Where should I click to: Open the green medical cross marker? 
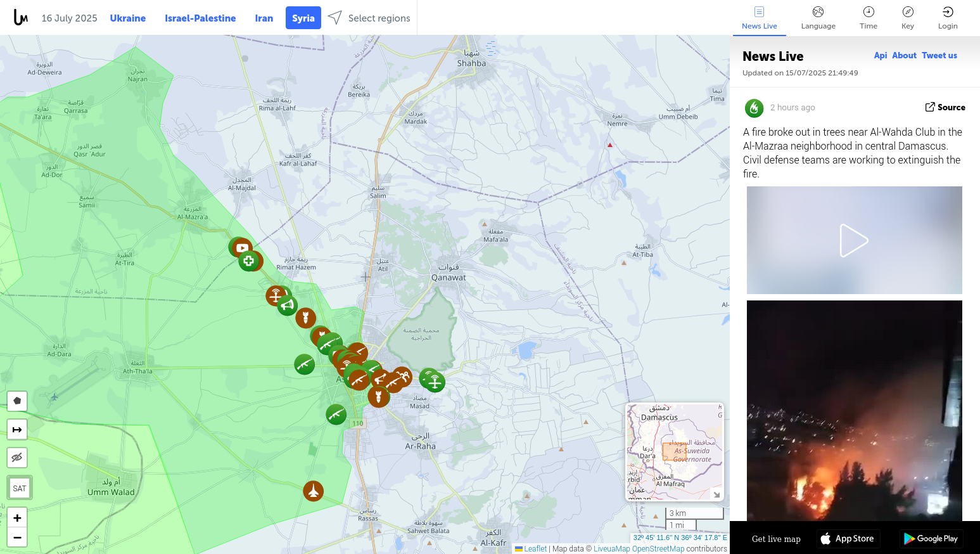click(x=248, y=261)
